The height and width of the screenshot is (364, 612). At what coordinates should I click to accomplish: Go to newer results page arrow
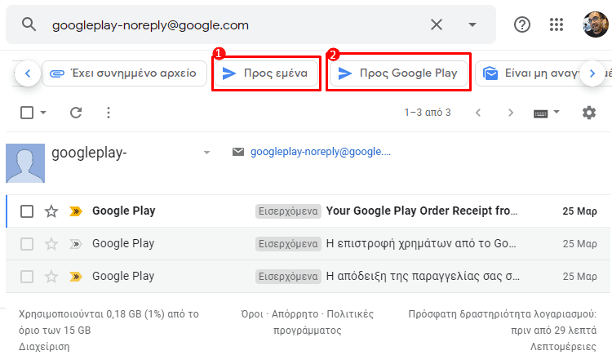478,113
